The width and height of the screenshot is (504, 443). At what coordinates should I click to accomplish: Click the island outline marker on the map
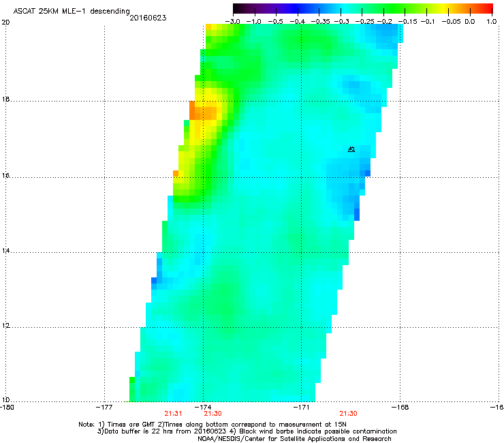pos(351,149)
